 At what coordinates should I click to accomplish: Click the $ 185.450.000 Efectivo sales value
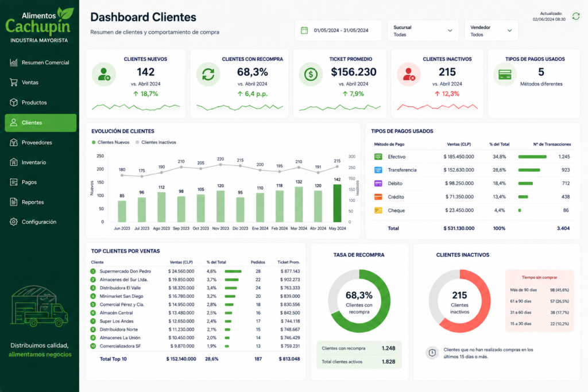coord(459,157)
